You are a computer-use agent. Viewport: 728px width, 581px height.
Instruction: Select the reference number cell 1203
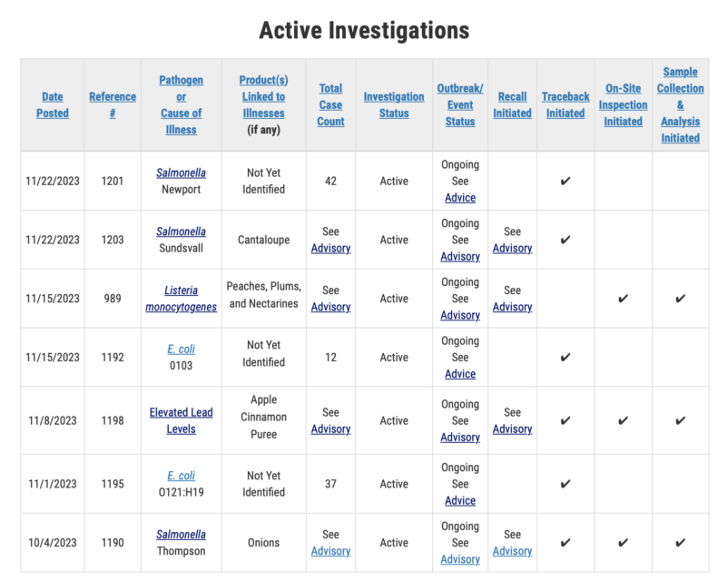coord(113,240)
